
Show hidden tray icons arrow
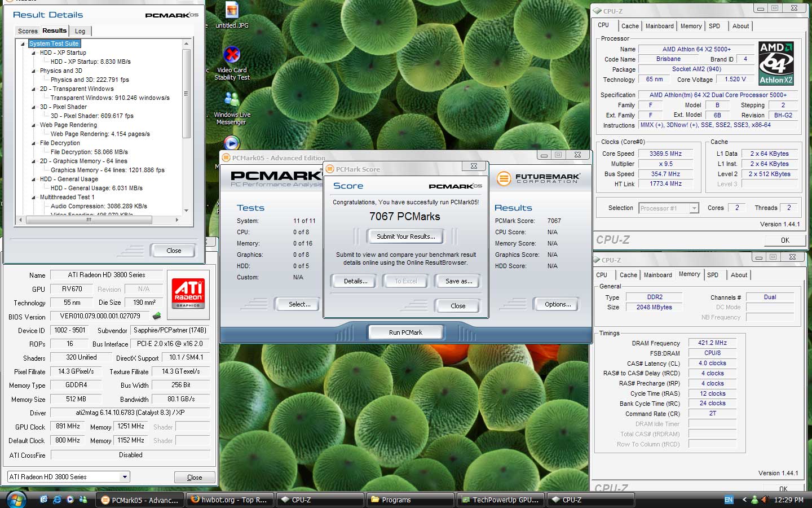[744, 500]
